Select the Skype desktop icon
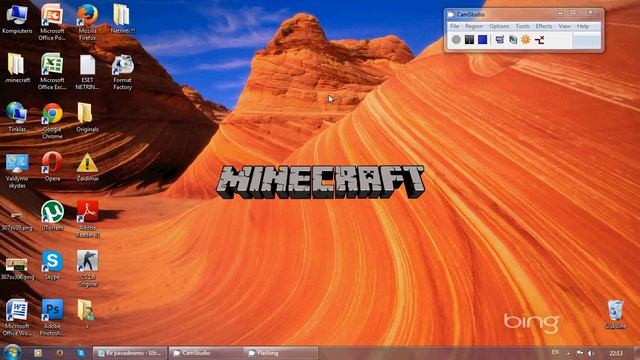 click(x=52, y=265)
